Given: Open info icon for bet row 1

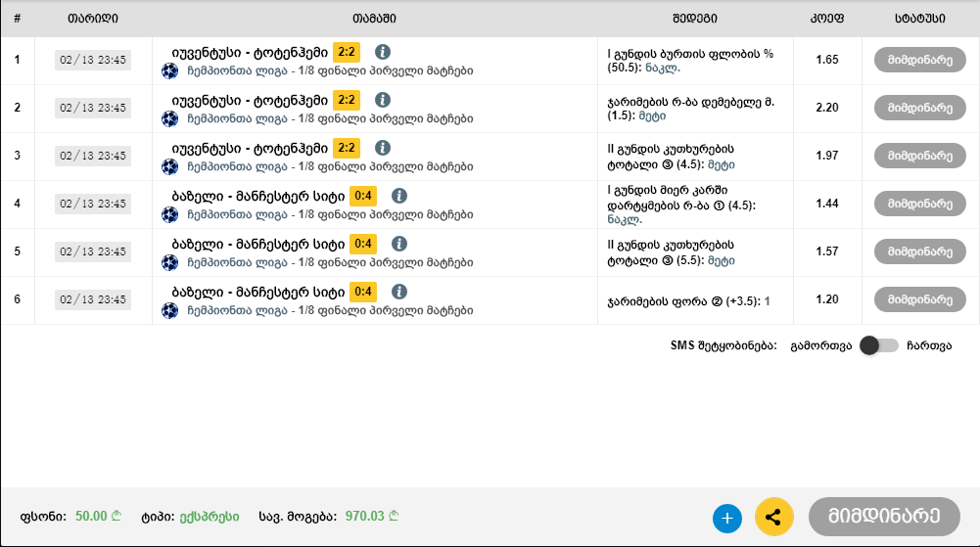Looking at the screenshot, I should [x=383, y=52].
